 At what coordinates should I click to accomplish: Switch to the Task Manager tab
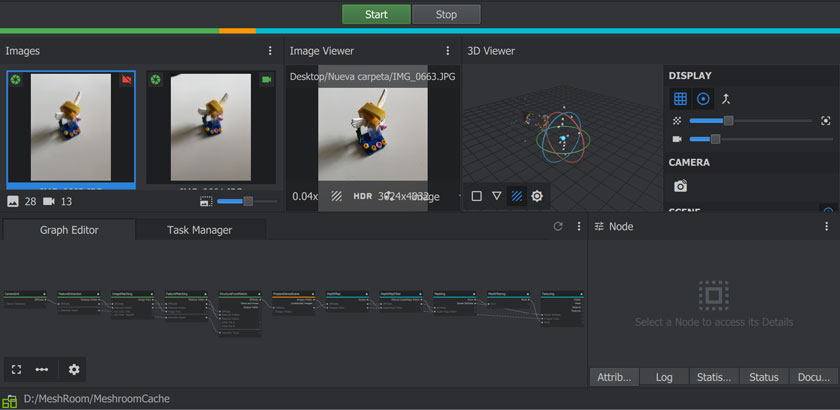pyautogui.click(x=200, y=230)
